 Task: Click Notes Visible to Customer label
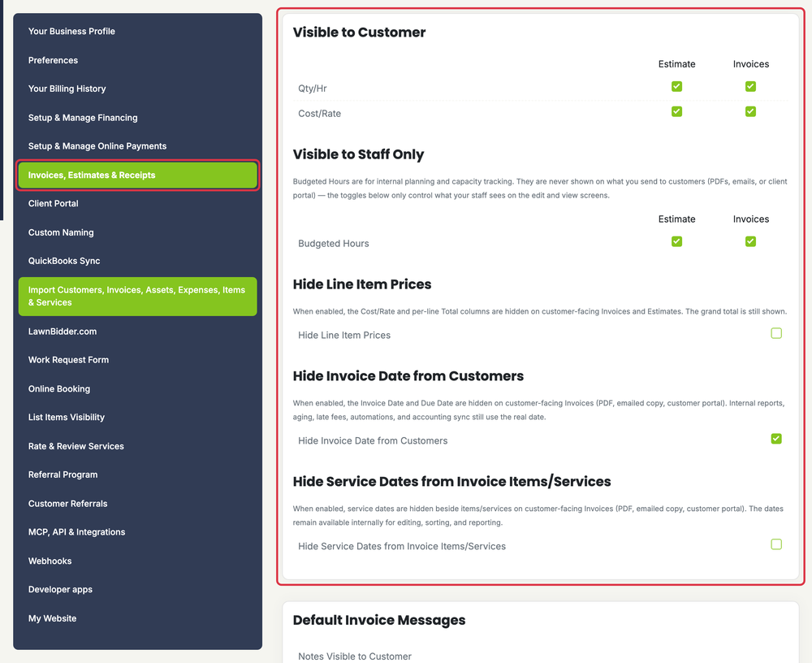point(355,656)
